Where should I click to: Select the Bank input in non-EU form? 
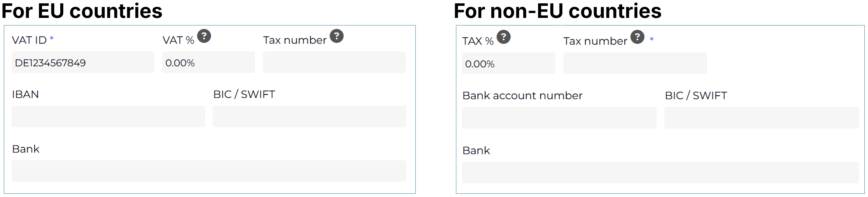[x=661, y=172]
